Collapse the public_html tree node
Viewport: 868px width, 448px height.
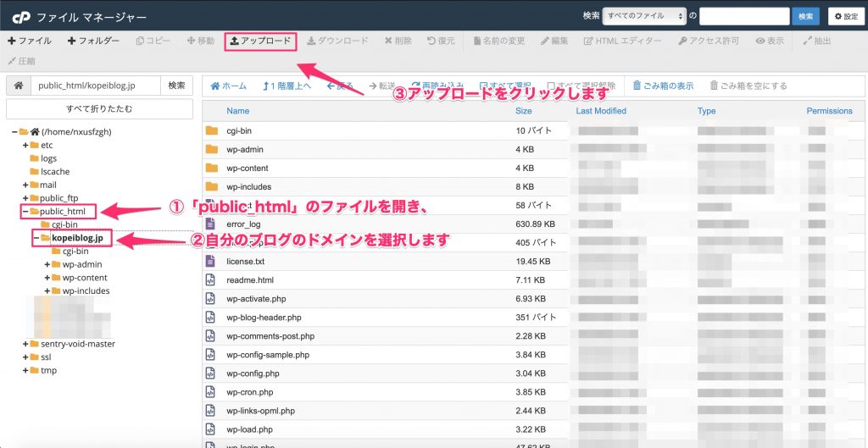(x=25, y=211)
